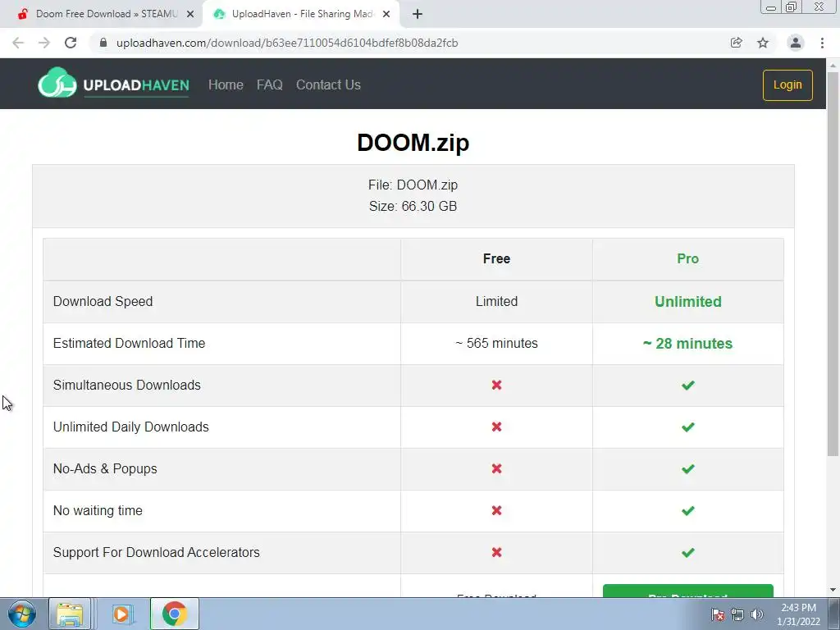Click the Login button
Screen dimensions: 840x630
point(787,85)
